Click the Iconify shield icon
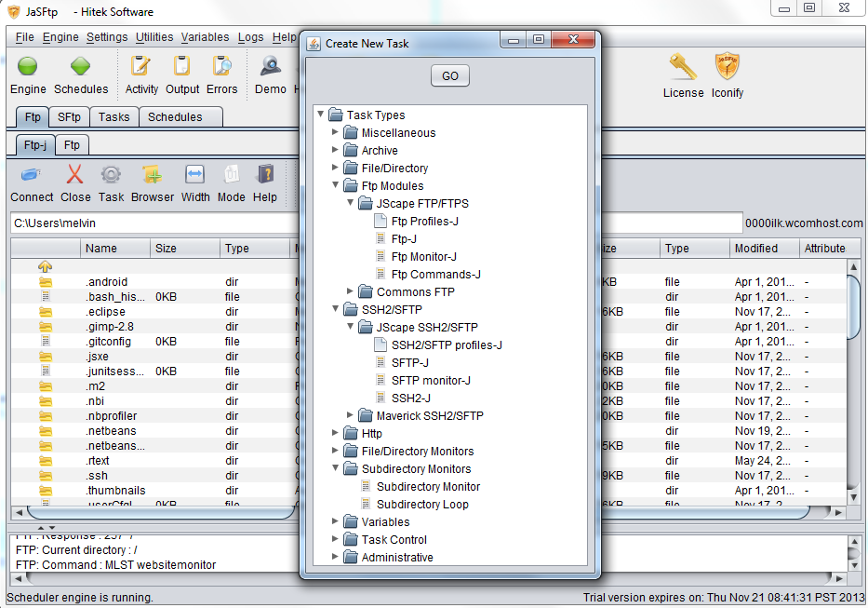This screenshot has height=608, width=868. [x=727, y=67]
